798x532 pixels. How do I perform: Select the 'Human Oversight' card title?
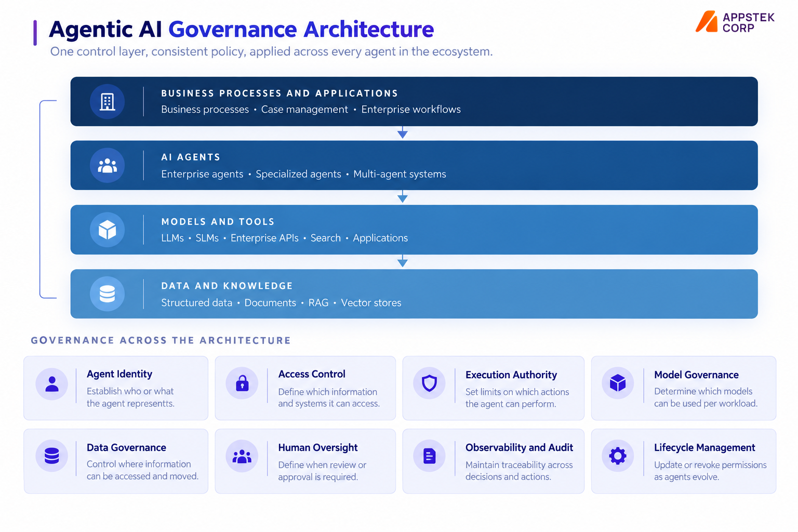[318, 447]
